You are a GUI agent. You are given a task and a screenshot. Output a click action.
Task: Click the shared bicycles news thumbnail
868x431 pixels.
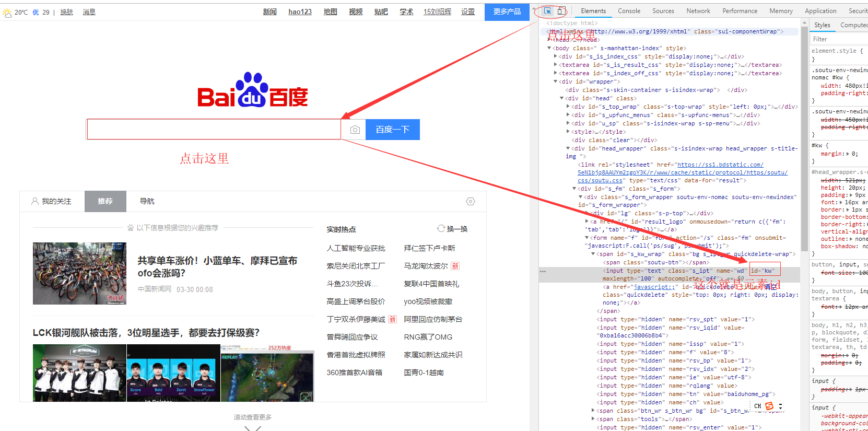(x=79, y=273)
